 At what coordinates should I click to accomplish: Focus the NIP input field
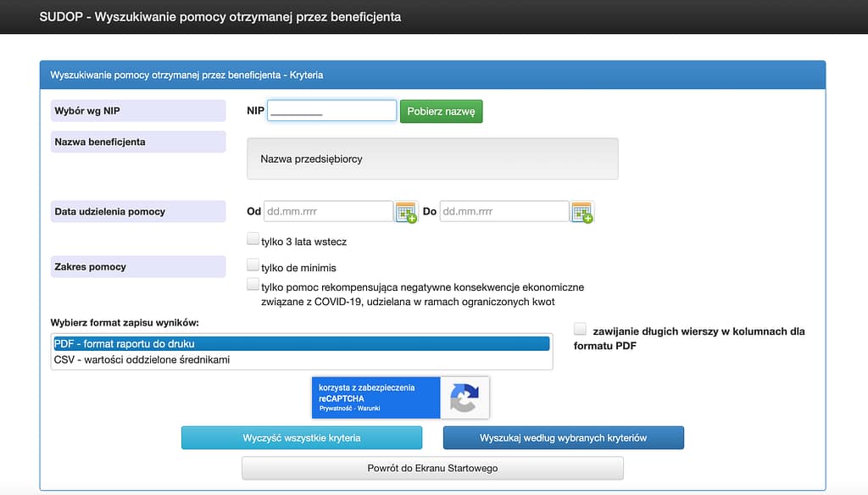click(332, 111)
